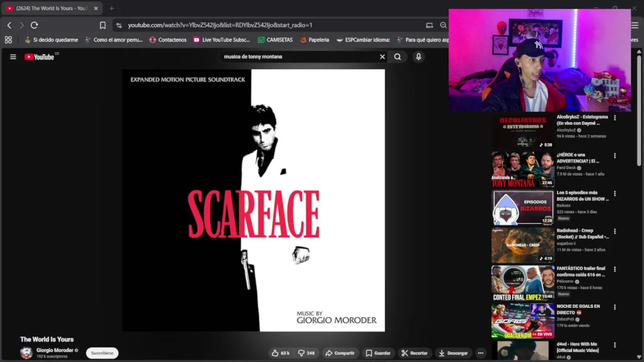Open 'd4vd - Here With Me' video title
The width and height of the screenshot is (644, 362).
coord(578,347)
